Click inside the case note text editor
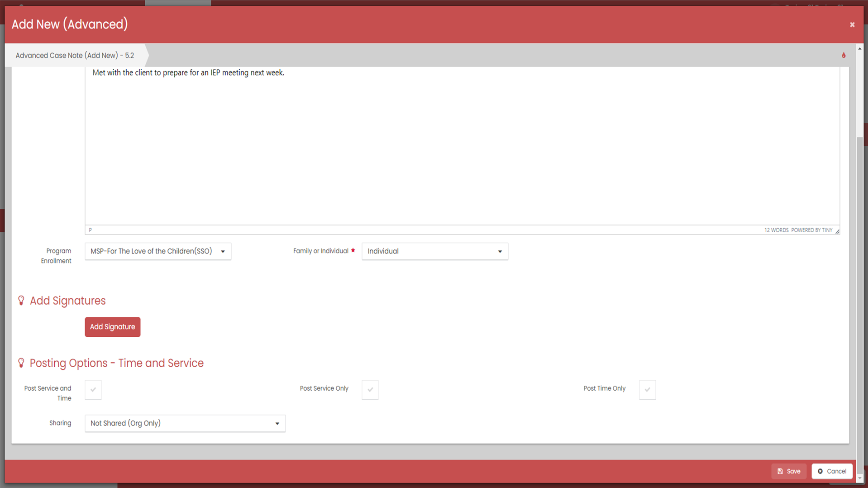The width and height of the screenshot is (868, 488). [x=462, y=145]
